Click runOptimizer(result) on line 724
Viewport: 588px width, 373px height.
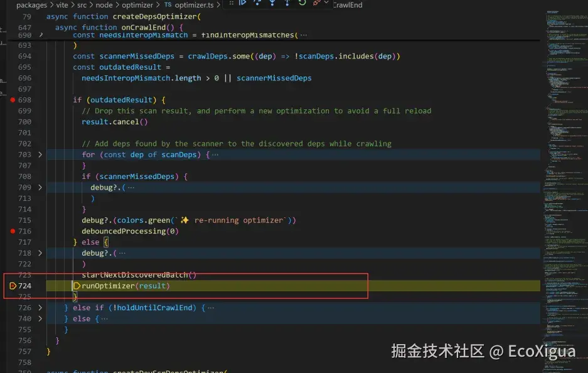[126, 286]
